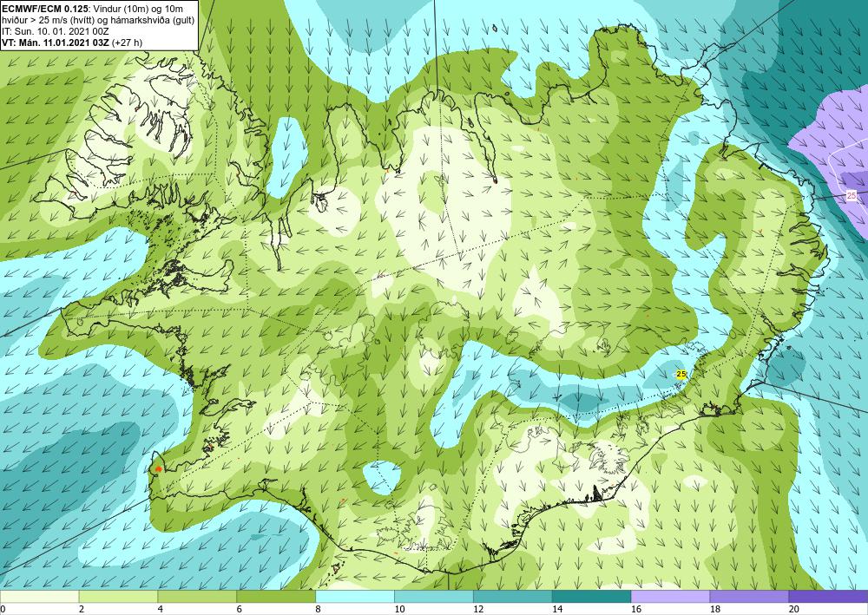Pick the light teal 10–12 m/s legend swatch
The width and height of the screenshot is (868, 615).
(x=434, y=596)
